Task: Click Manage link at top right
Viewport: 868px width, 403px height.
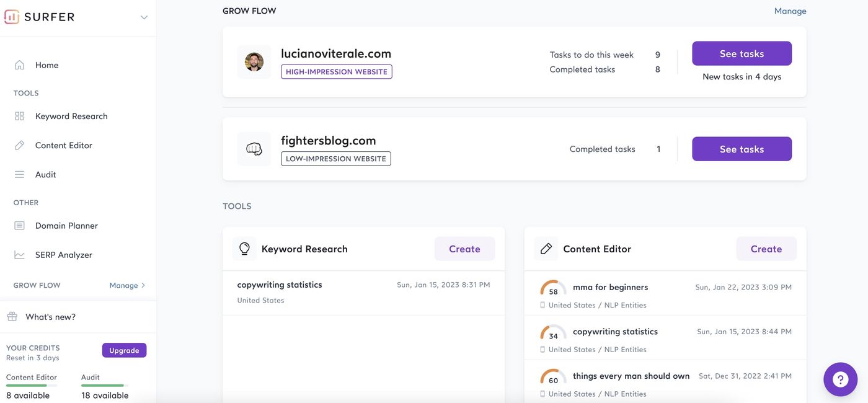Action: (x=790, y=11)
